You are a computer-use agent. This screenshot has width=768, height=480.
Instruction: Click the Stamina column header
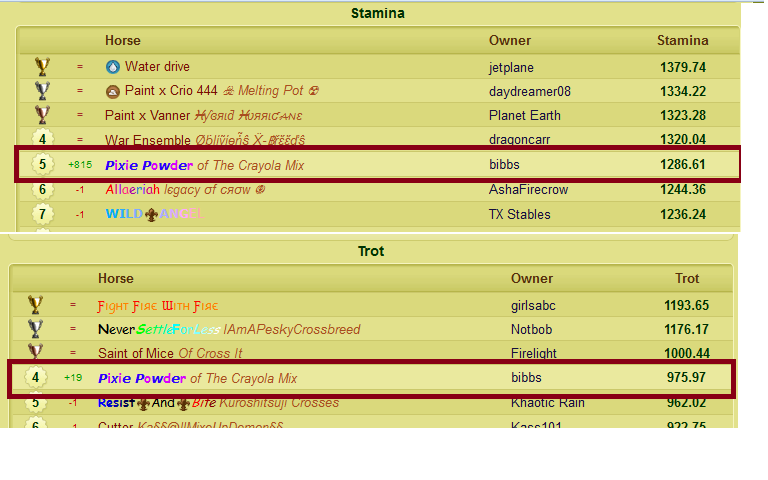tap(682, 41)
